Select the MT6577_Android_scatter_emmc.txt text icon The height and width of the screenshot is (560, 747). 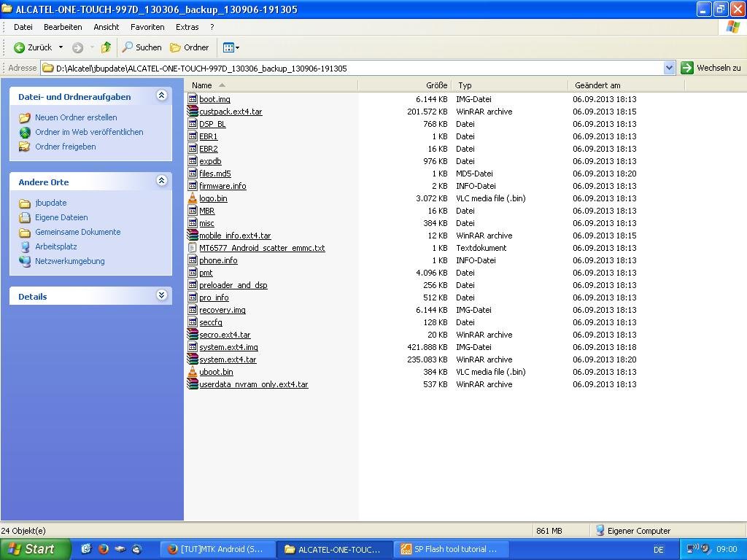(x=193, y=248)
